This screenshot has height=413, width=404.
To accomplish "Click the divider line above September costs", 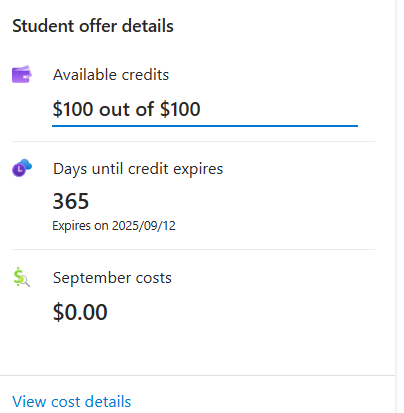I will pos(194,249).
